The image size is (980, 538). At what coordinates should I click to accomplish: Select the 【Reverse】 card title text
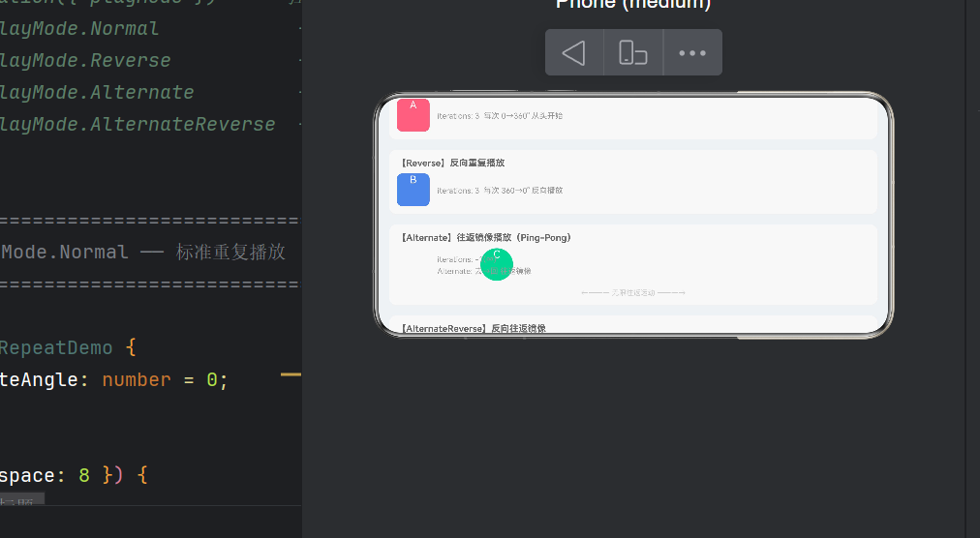point(452,163)
